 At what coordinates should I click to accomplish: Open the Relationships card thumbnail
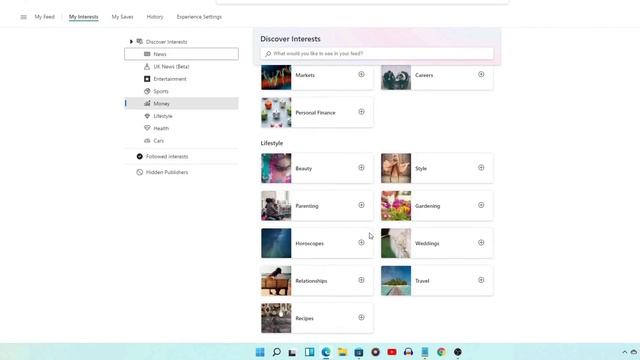276,281
